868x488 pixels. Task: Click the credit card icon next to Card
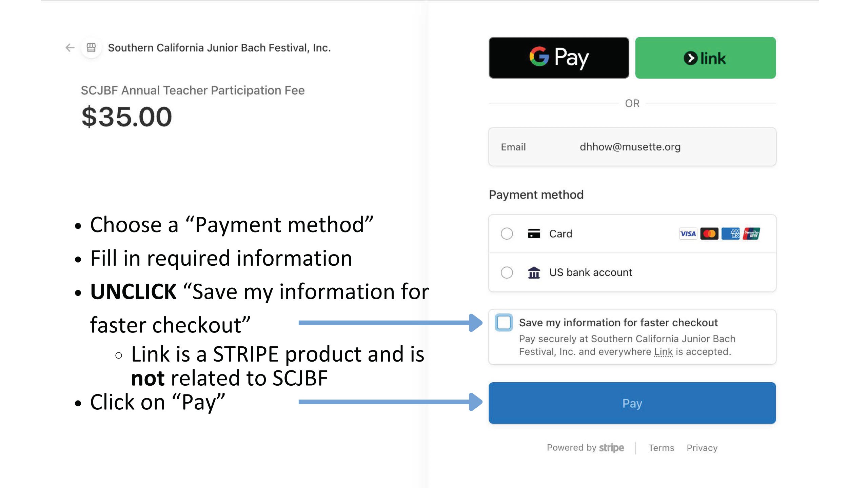534,234
